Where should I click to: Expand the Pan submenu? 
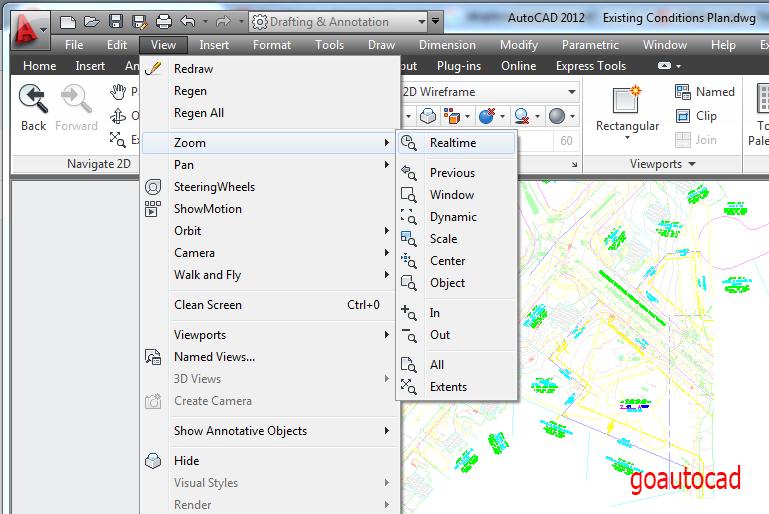pos(269,165)
